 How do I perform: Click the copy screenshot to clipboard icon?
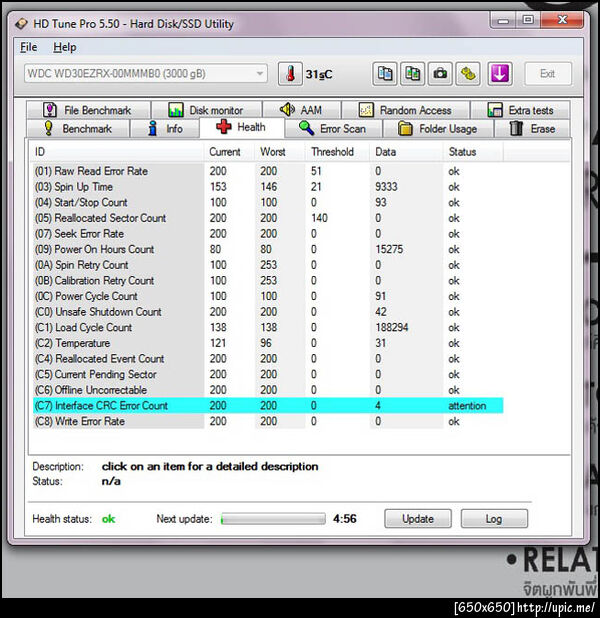[x=412, y=74]
